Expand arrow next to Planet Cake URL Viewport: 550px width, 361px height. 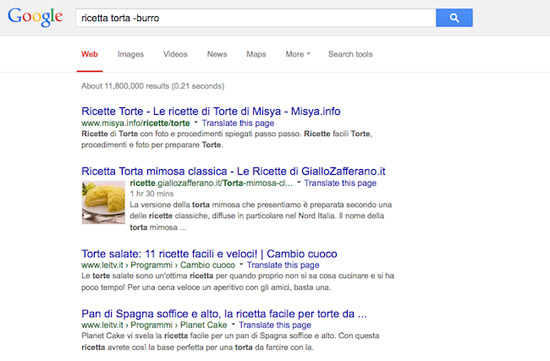pyautogui.click(x=233, y=324)
